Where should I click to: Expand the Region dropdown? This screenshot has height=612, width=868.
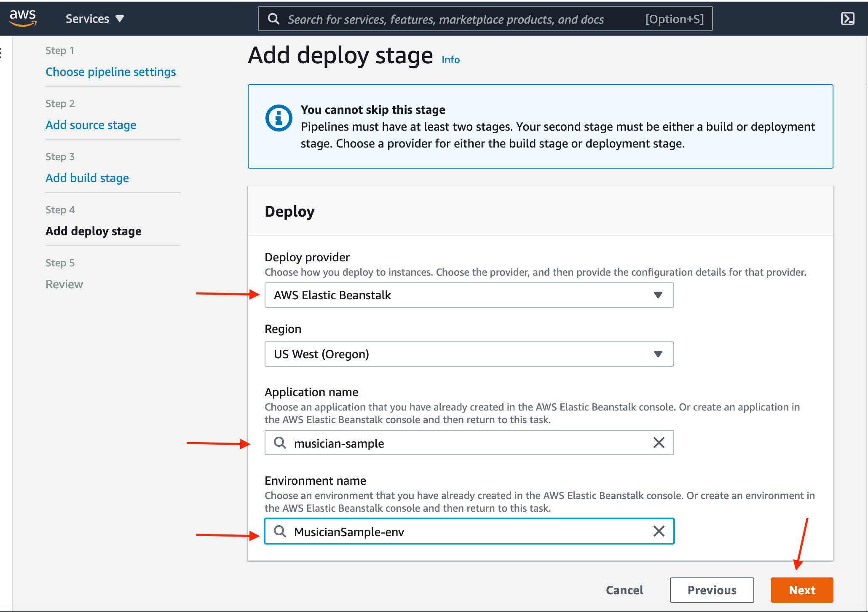coord(469,354)
